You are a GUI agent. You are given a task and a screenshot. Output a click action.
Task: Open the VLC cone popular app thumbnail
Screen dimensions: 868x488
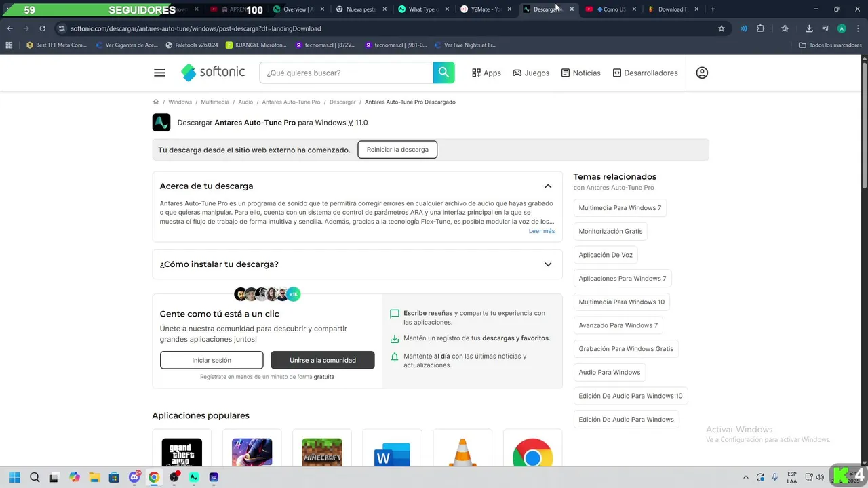[462, 451]
